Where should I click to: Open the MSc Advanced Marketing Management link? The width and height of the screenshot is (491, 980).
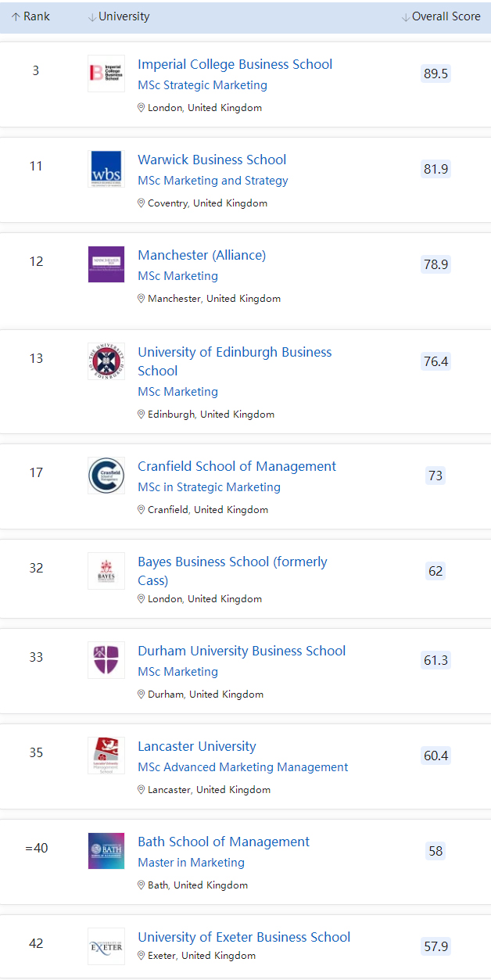[x=242, y=767]
